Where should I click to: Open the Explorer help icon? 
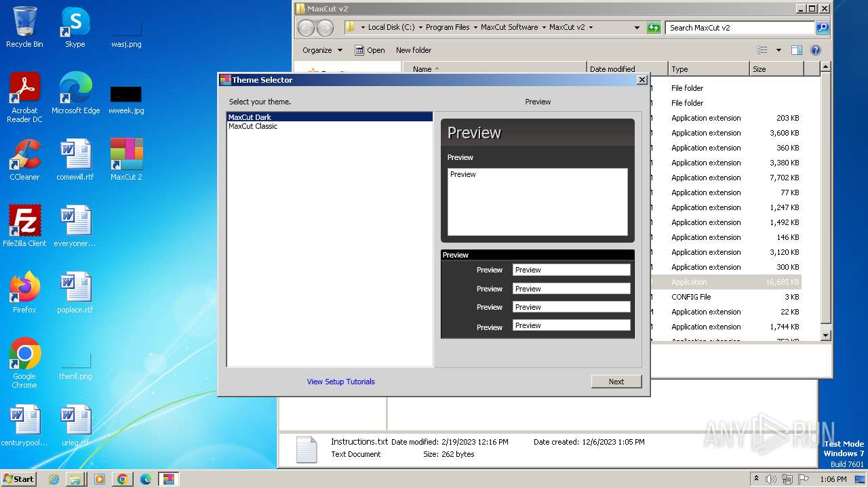click(816, 50)
